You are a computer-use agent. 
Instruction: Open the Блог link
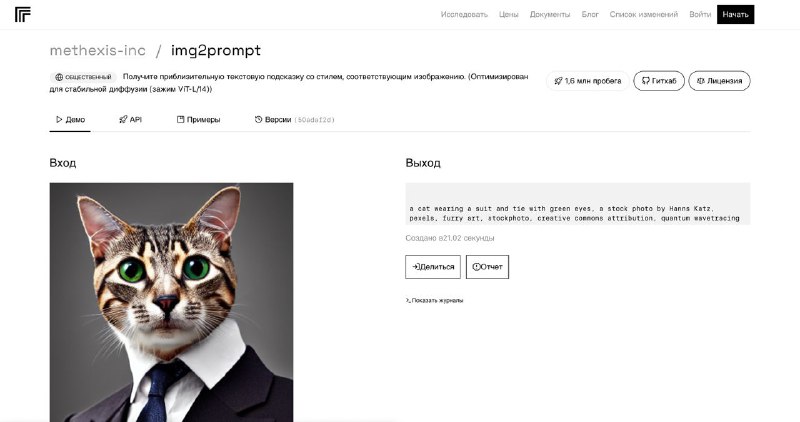tap(590, 14)
